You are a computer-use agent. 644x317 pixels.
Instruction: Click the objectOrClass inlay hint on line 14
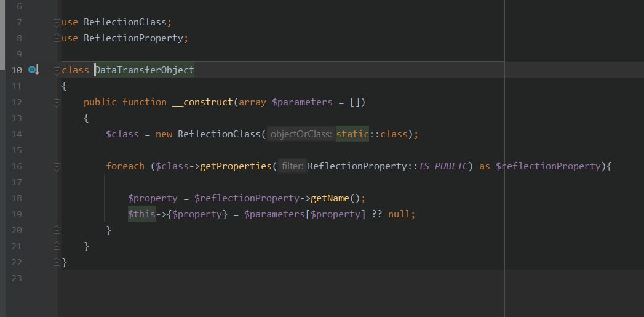point(301,134)
